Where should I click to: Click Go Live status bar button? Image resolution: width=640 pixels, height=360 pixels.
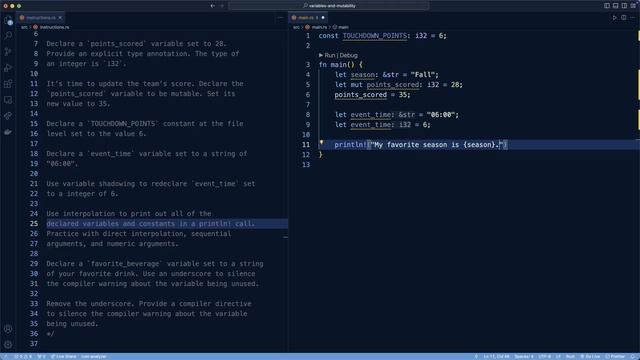[590, 356]
